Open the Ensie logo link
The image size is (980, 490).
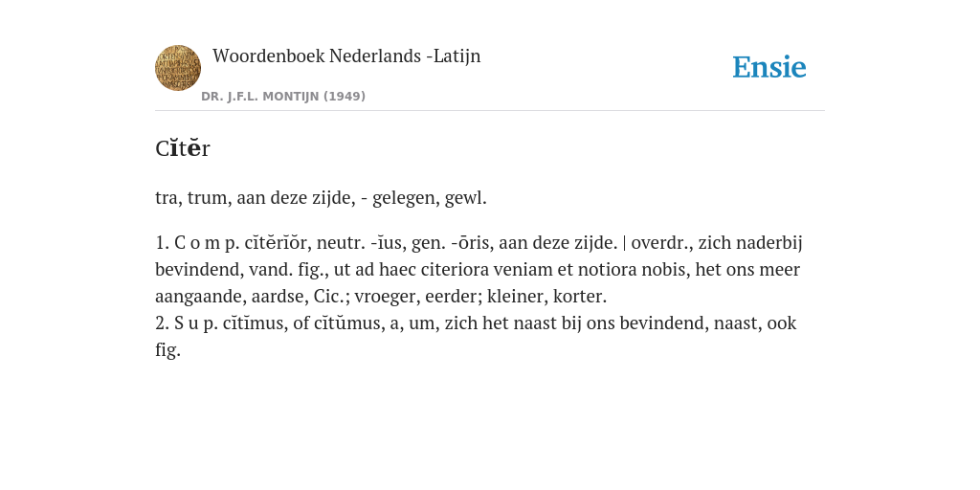769,68
